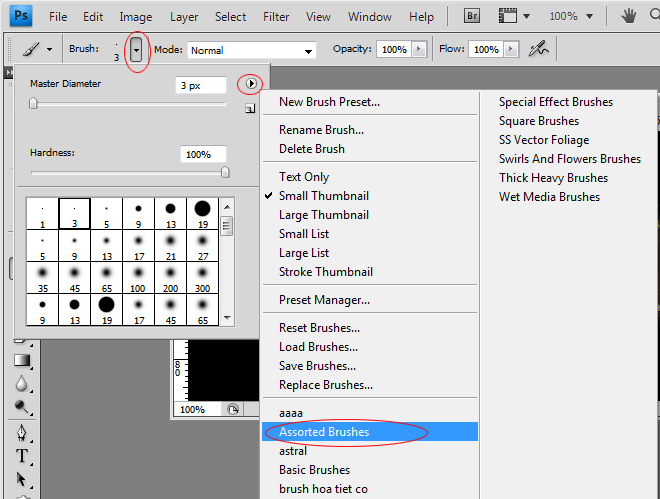Screen dimensions: 660x499
Task: Toggle the Airbrush icon in options bar
Action: 538,49
